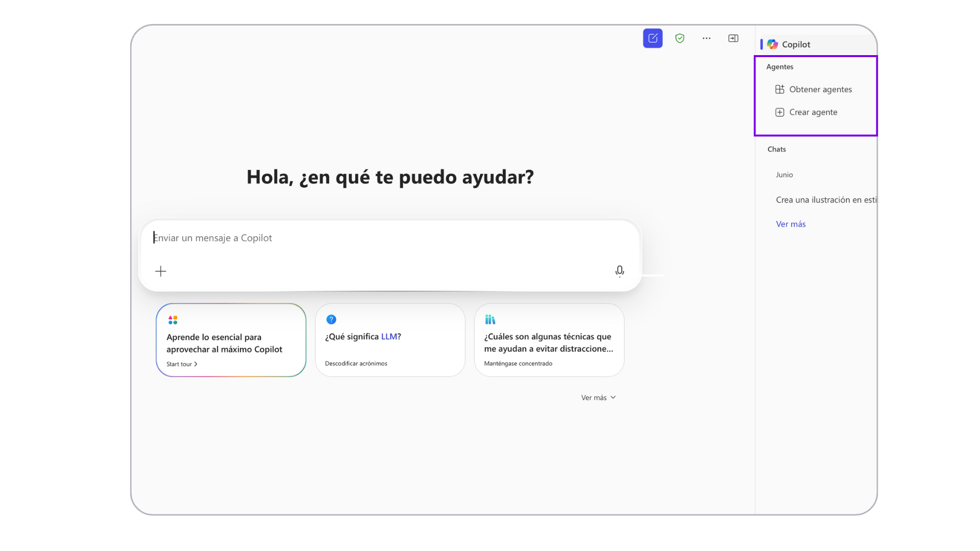Click the colorful apps icon on the tour card

[x=173, y=320]
